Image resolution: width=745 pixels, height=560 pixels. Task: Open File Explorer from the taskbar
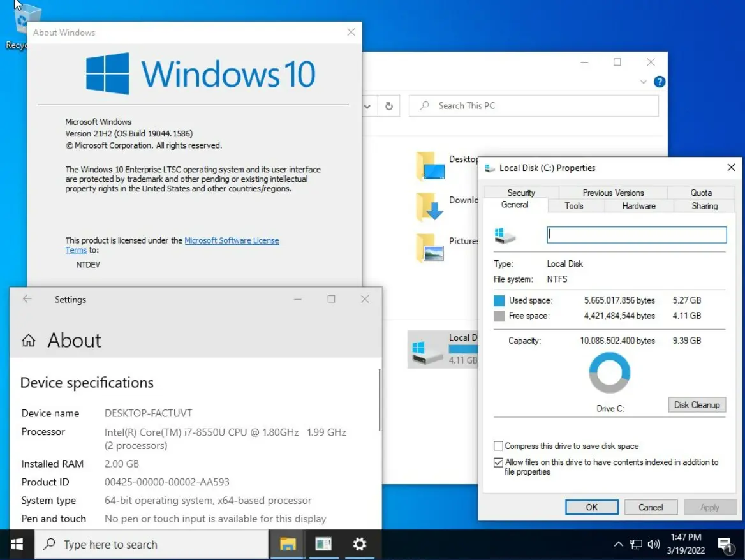point(288,544)
